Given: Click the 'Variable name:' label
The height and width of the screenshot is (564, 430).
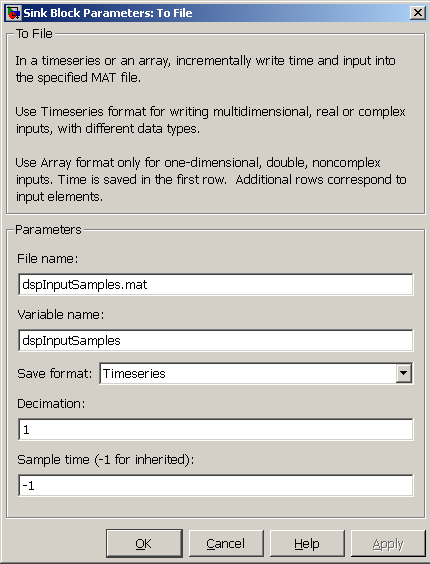Looking at the screenshot, I should [60, 314].
